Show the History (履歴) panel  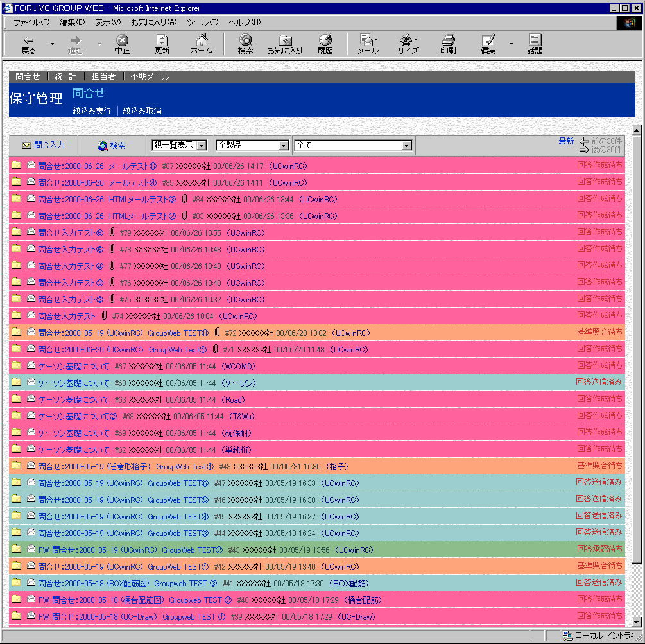tap(325, 44)
